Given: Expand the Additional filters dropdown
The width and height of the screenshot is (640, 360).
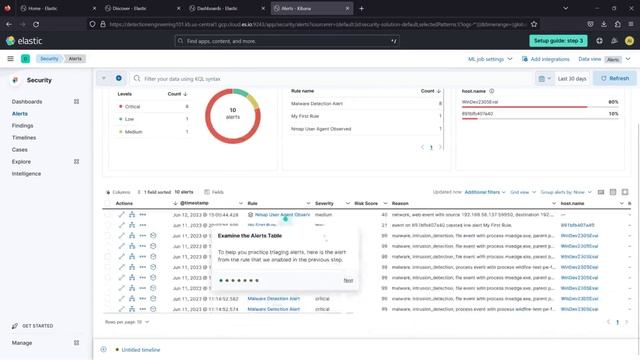Looking at the screenshot, I should 485,192.
